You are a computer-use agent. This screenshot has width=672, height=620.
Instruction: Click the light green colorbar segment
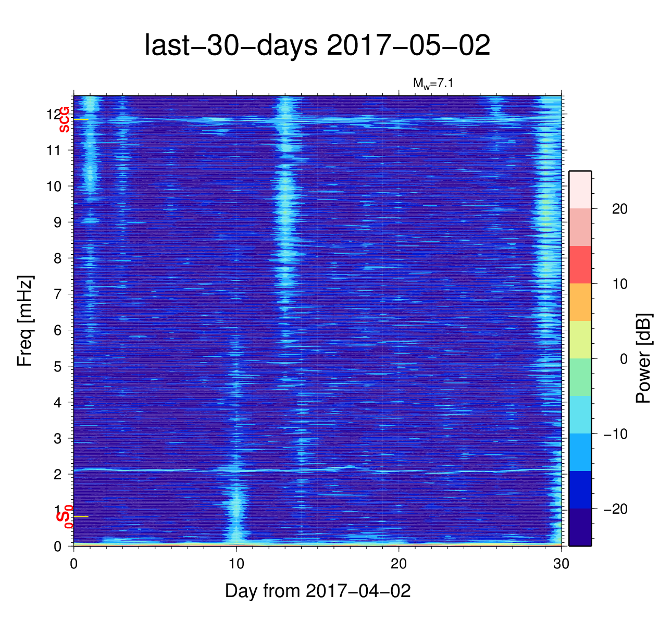coord(580,377)
